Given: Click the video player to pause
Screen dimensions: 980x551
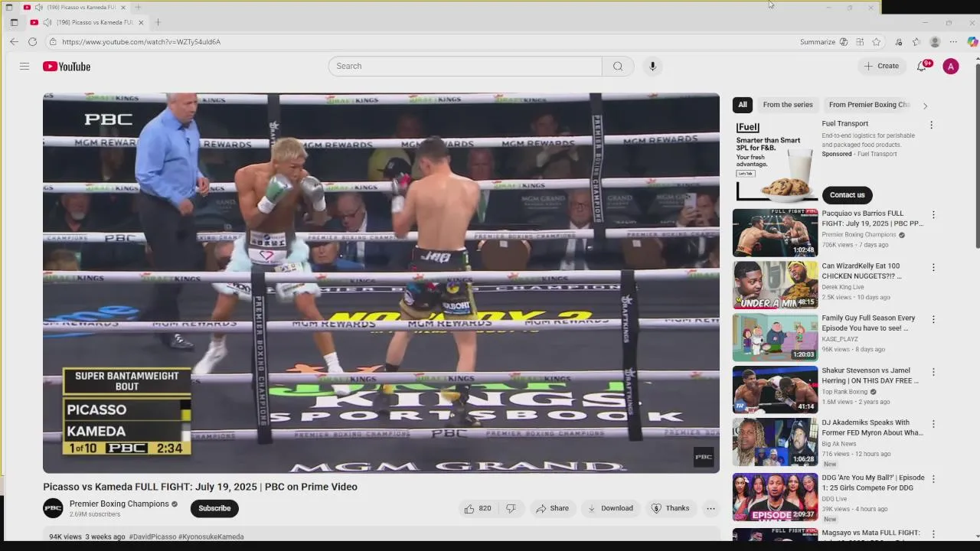Looking at the screenshot, I should 381,283.
